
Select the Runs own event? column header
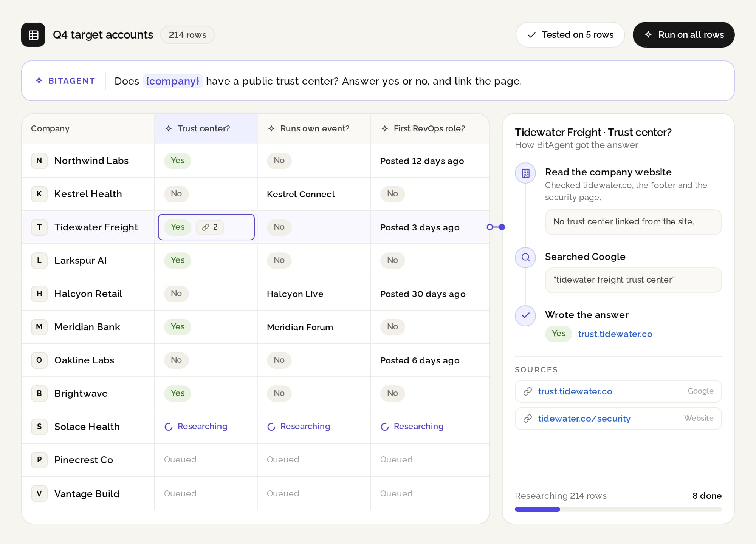coord(314,128)
